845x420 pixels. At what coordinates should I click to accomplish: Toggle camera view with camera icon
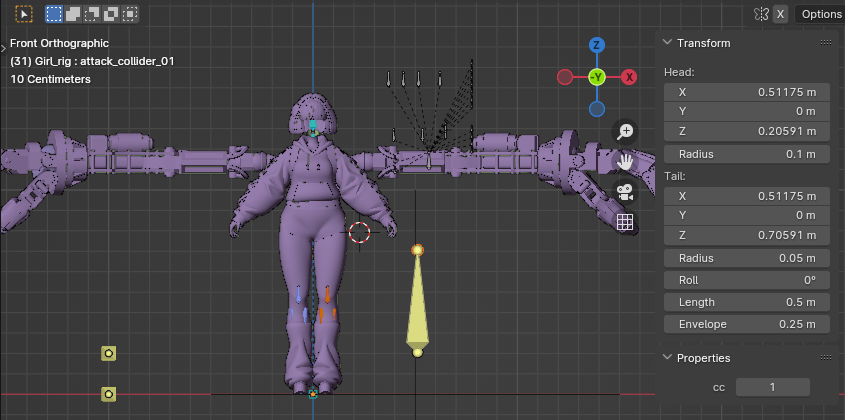tap(625, 191)
